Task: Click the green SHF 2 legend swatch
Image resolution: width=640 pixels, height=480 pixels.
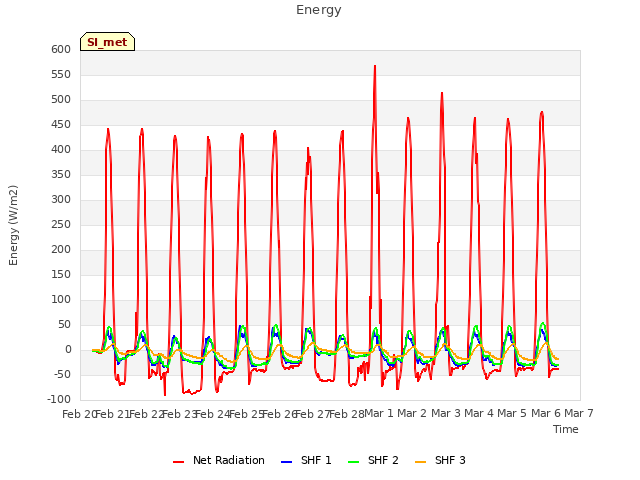Action: coord(353,462)
